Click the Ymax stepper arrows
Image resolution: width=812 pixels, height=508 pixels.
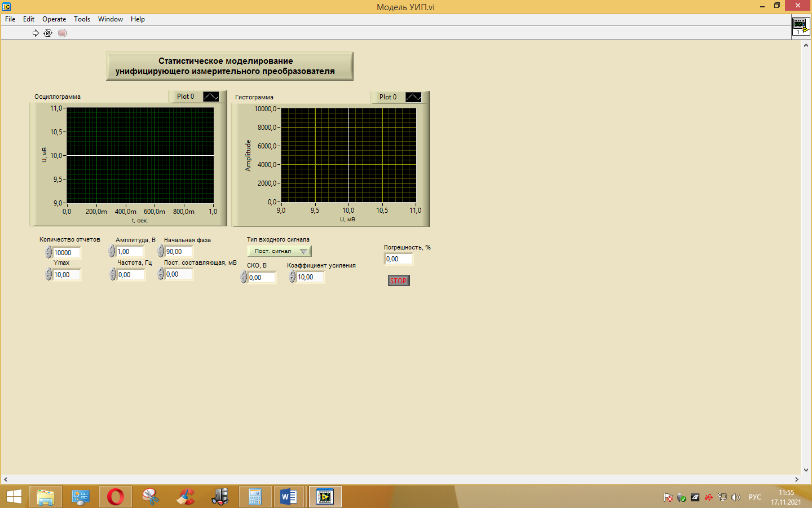pos(49,274)
